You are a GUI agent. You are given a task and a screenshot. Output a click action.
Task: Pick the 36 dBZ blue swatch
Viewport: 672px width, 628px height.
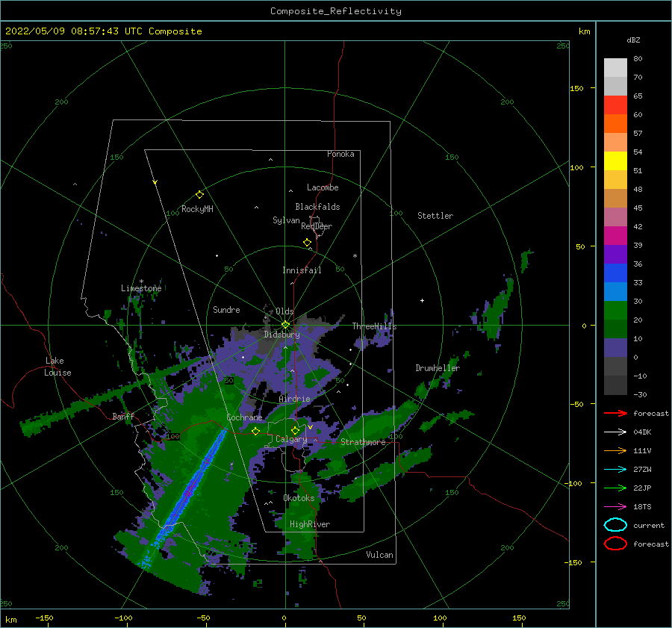[615, 273]
